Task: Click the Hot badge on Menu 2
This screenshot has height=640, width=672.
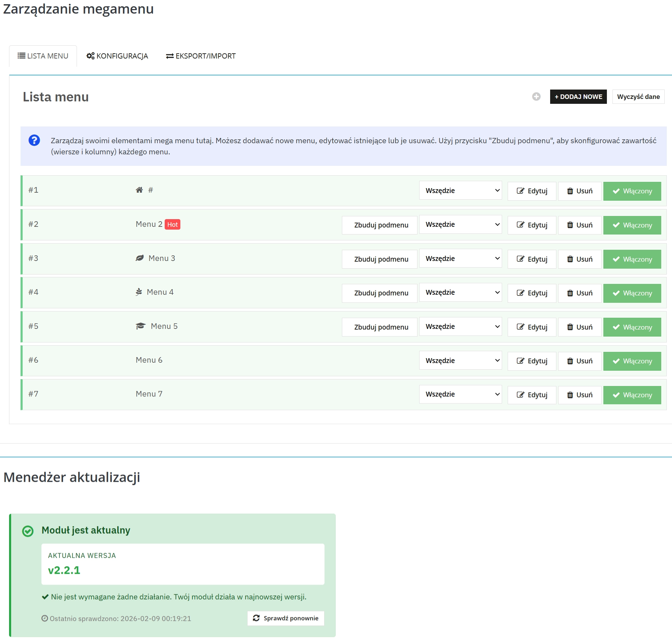Action: tap(173, 224)
